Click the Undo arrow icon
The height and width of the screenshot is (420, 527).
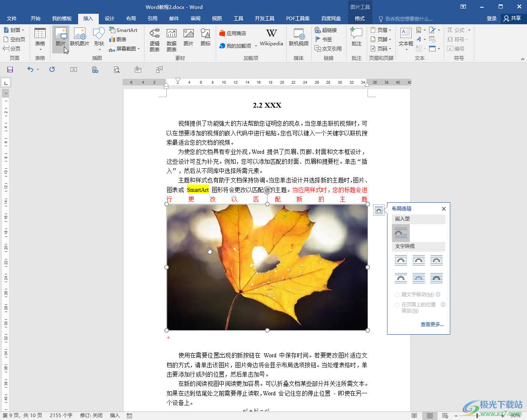point(30,70)
